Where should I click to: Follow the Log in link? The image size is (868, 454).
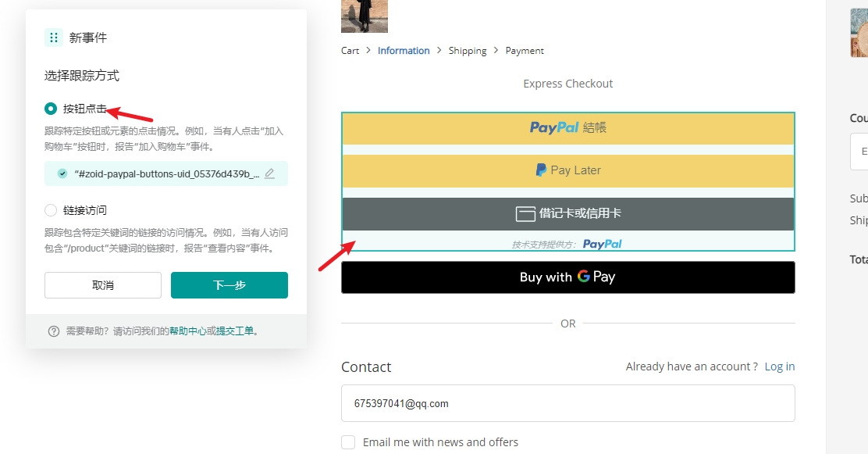[780, 366]
